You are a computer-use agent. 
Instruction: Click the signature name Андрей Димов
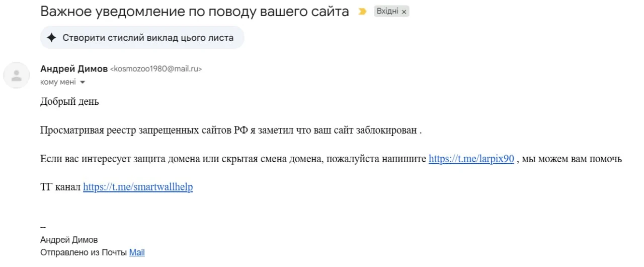(x=69, y=240)
